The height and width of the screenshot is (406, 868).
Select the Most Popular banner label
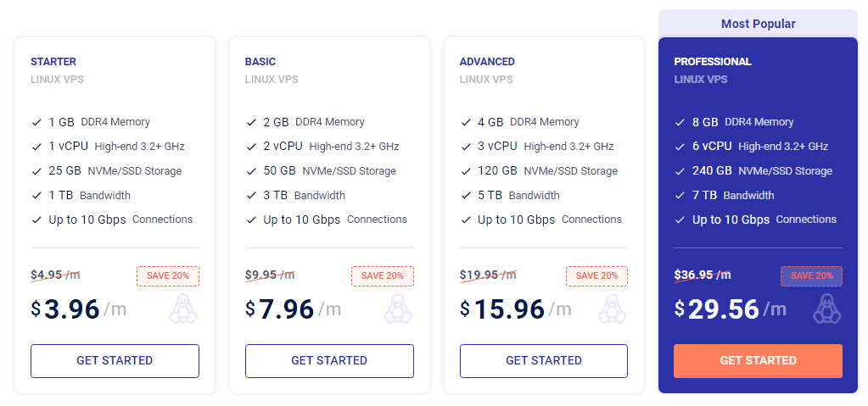point(759,24)
